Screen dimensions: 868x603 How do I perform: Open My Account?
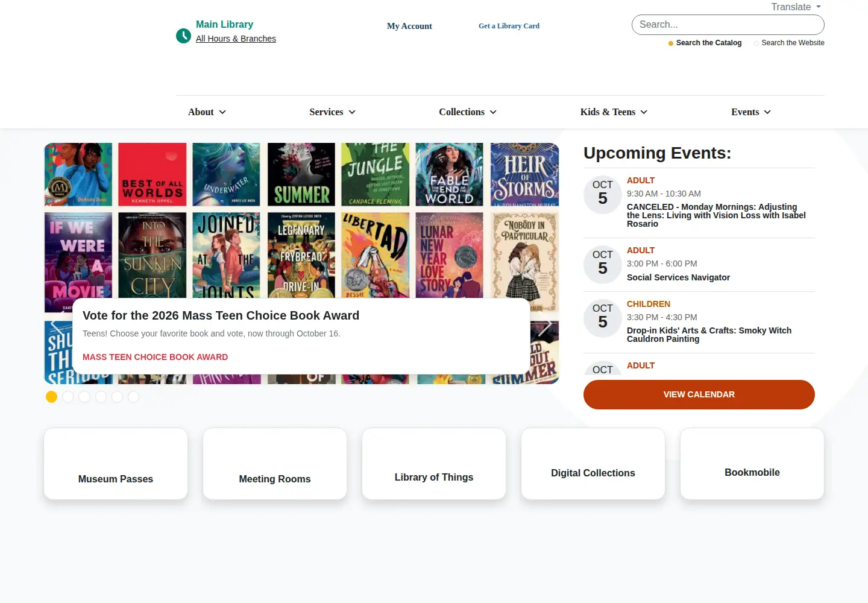click(409, 26)
